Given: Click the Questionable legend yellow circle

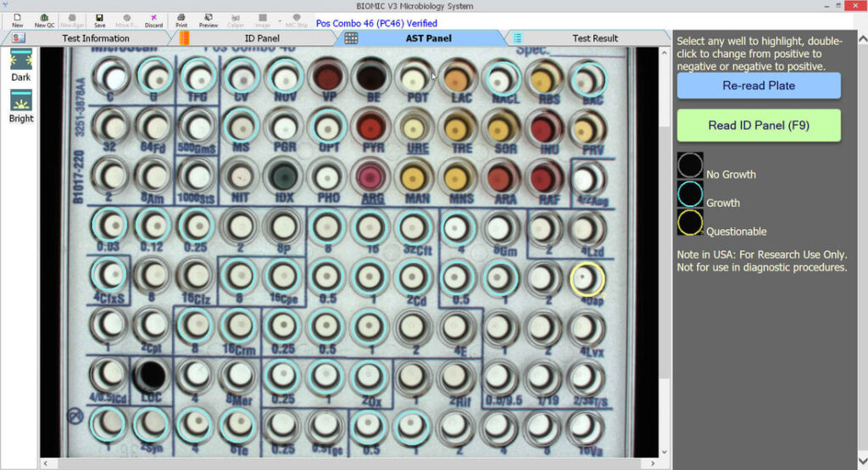Looking at the screenshot, I should (x=690, y=222).
